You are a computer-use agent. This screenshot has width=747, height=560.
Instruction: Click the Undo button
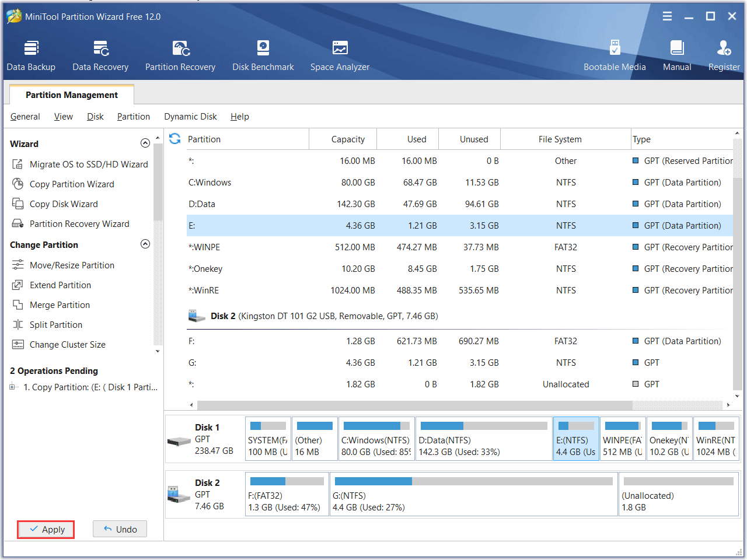120,529
